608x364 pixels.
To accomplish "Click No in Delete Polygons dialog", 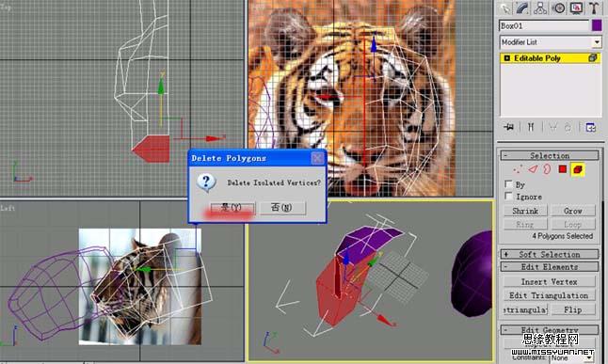I will point(282,208).
